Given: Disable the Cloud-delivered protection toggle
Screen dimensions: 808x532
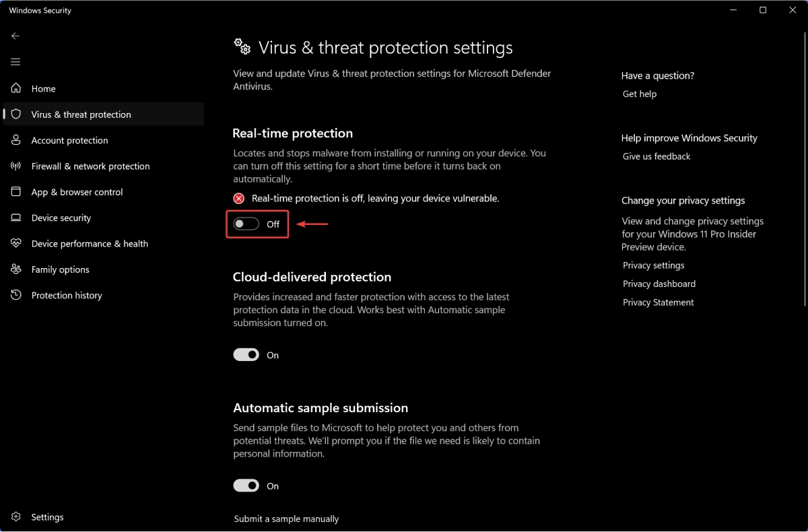Looking at the screenshot, I should click(x=246, y=355).
